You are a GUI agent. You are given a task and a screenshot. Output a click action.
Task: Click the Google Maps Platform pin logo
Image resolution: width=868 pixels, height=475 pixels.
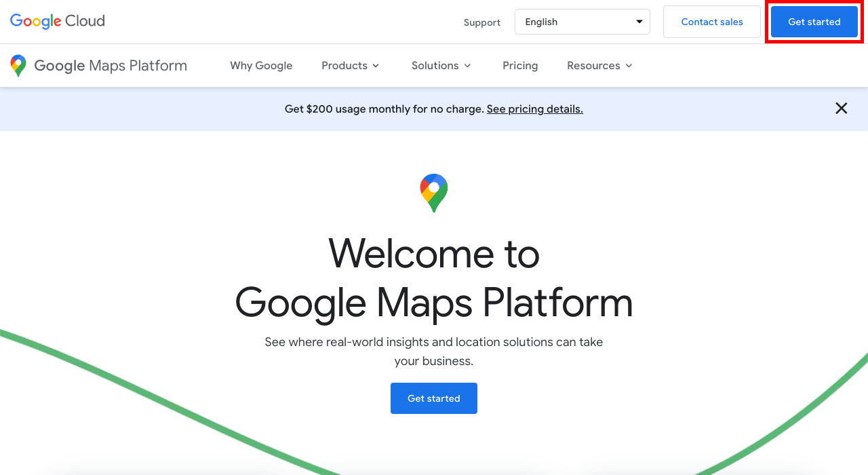coord(18,66)
